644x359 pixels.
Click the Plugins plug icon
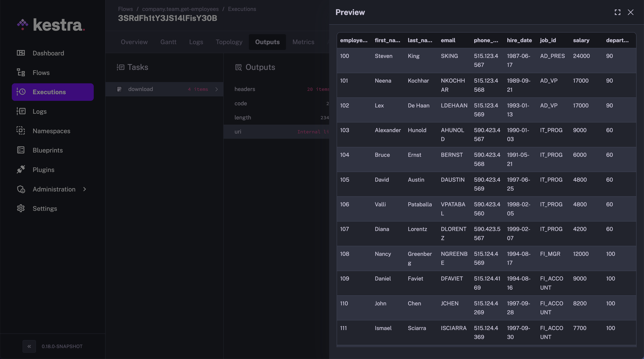[x=21, y=169]
